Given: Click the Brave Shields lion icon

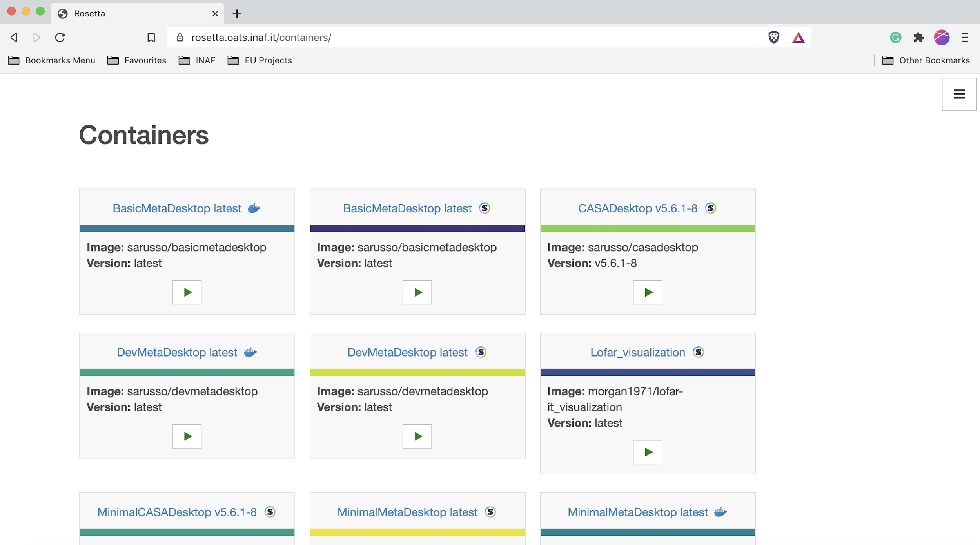Looking at the screenshot, I should 774,38.
